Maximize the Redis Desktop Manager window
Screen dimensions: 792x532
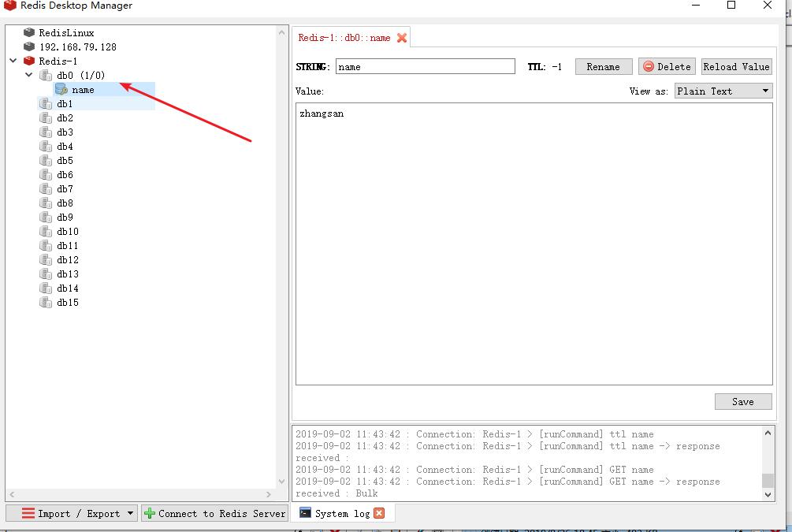click(731, 5)
